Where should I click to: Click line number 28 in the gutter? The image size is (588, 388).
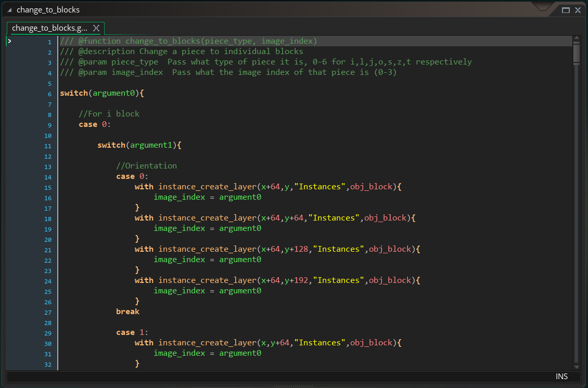point(48,323)
